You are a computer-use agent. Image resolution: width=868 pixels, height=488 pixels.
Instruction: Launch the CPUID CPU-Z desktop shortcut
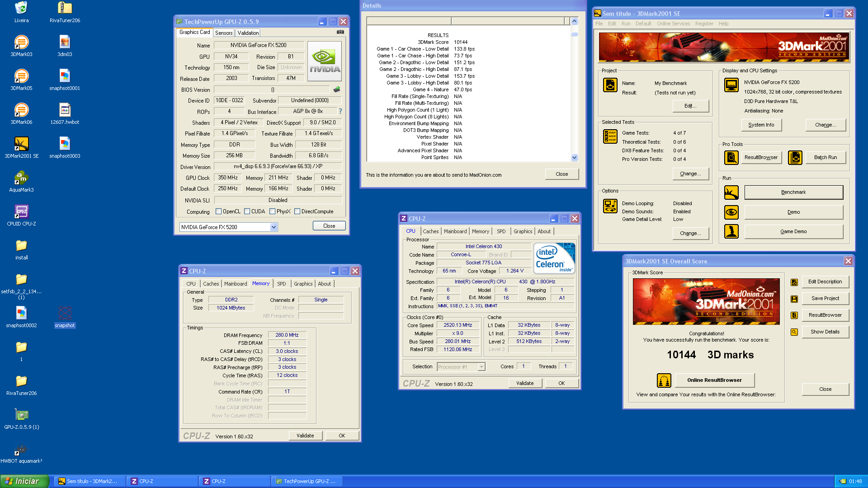click(x=21, y=211)
